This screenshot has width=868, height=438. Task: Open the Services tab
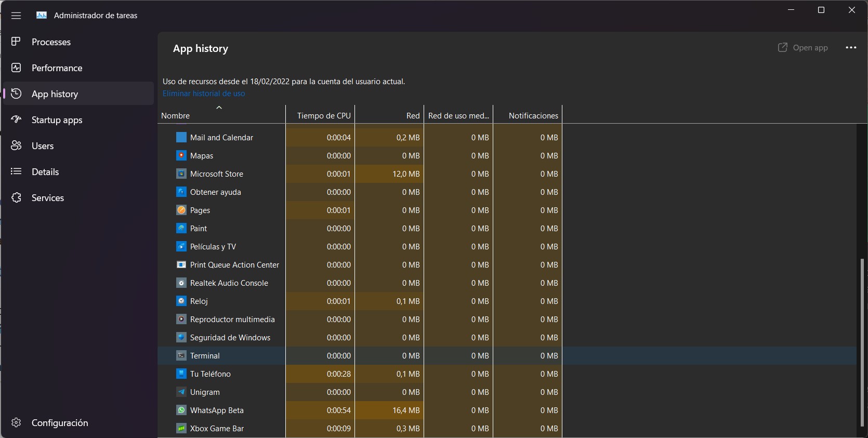[x=78, y=198]
